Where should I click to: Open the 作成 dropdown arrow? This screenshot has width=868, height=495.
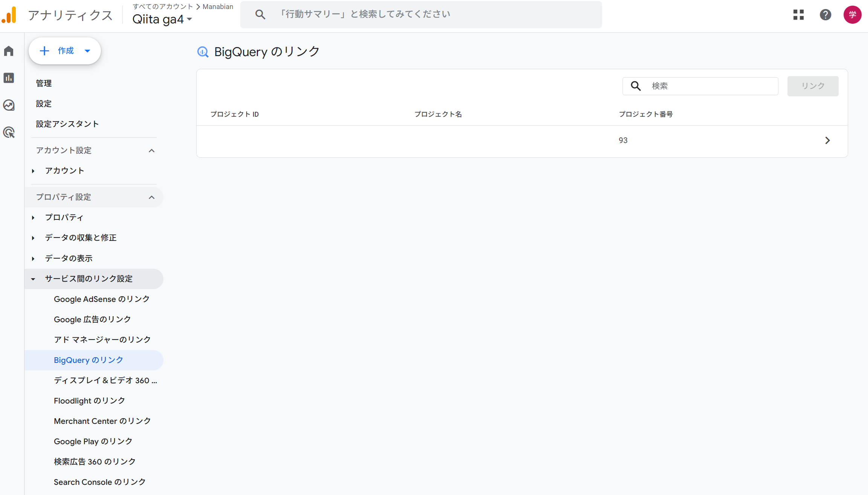[87, 50]
